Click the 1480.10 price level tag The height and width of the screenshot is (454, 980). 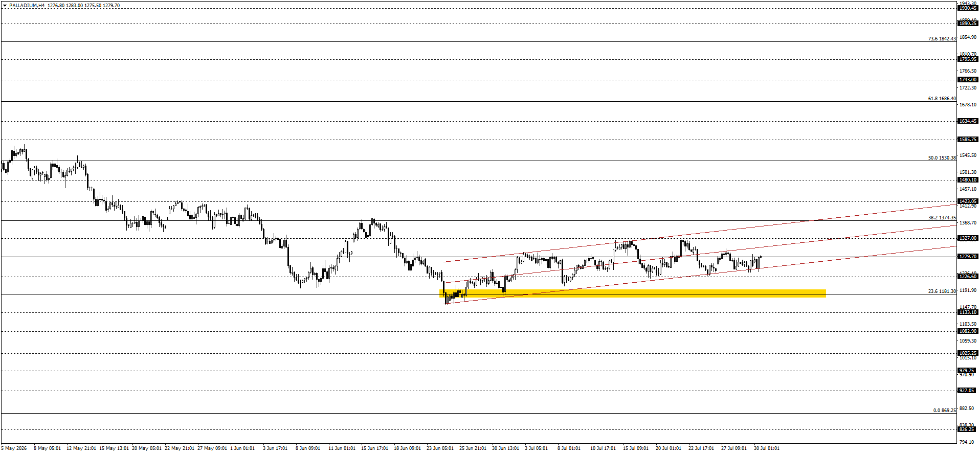point(968,180)
